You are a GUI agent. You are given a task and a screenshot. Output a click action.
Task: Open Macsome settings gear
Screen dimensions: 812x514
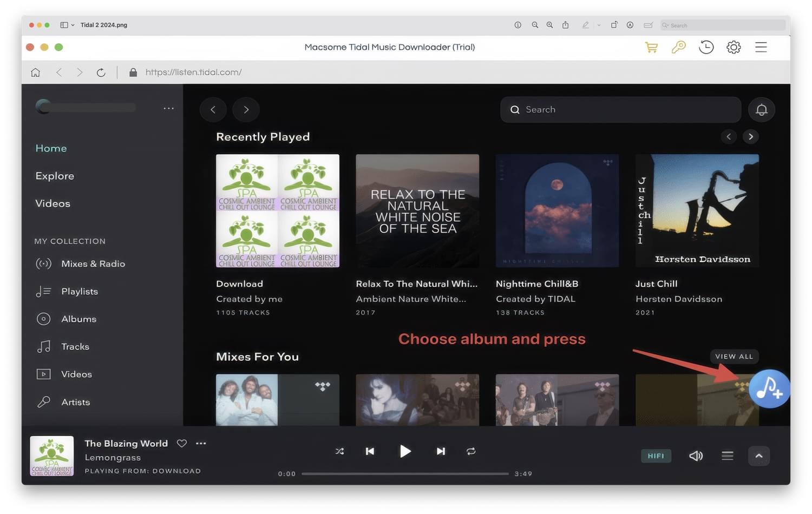[734, 47]
